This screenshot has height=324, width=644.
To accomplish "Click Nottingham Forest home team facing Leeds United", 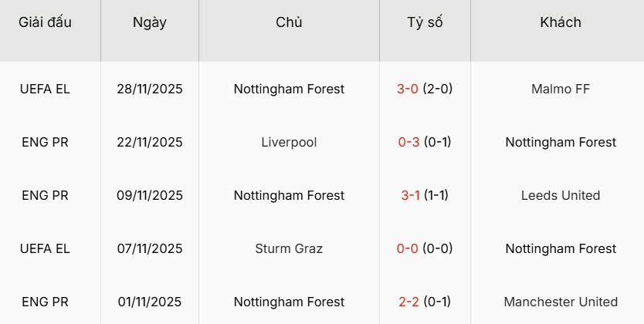I will pyautogui.click(x=289, y=195).
